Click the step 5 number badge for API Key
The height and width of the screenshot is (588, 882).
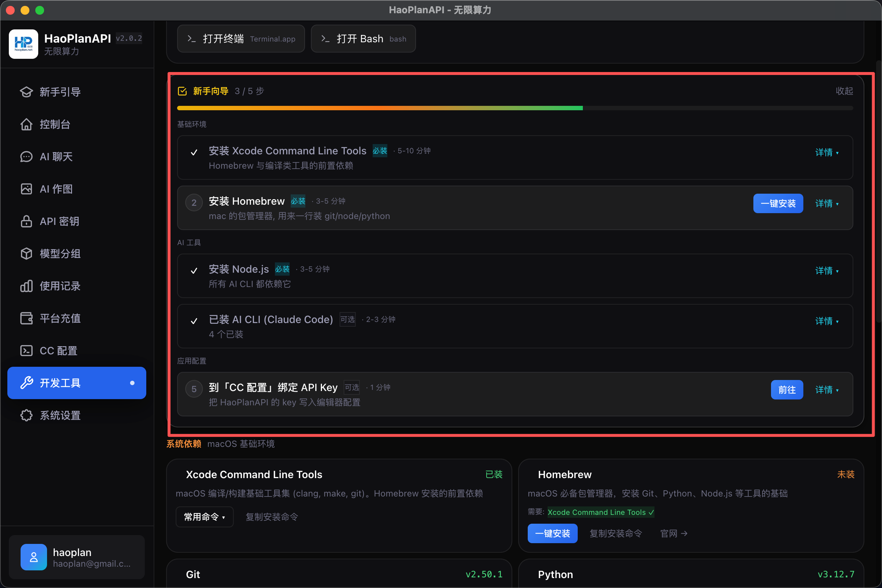pyautogui.click(x=194, y=389)
